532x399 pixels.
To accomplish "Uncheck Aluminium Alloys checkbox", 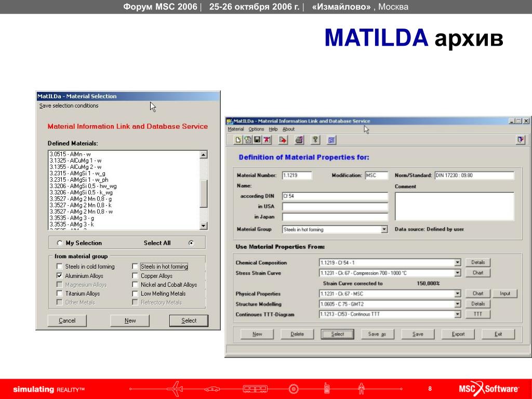I will tap(60, 275).
